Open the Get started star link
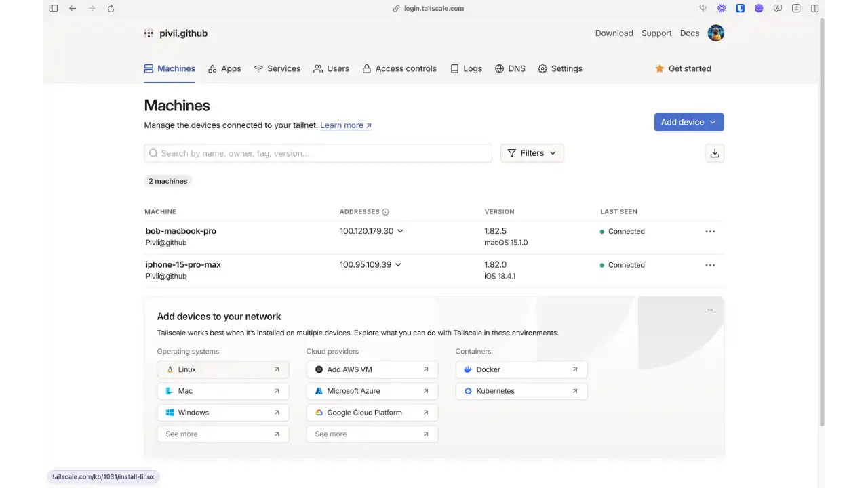 683,68
